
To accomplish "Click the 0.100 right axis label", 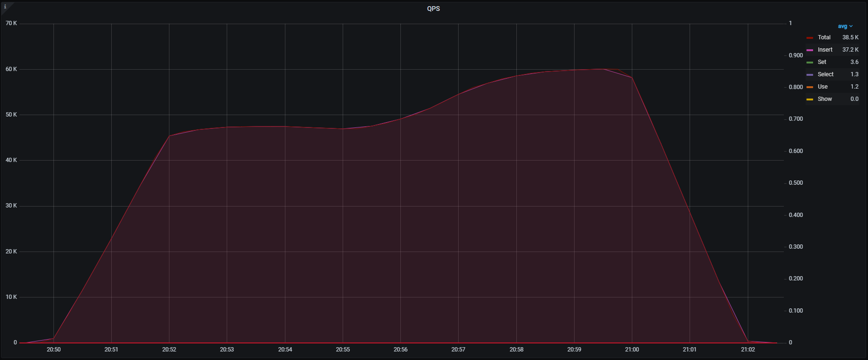I will tap(796, 311).
